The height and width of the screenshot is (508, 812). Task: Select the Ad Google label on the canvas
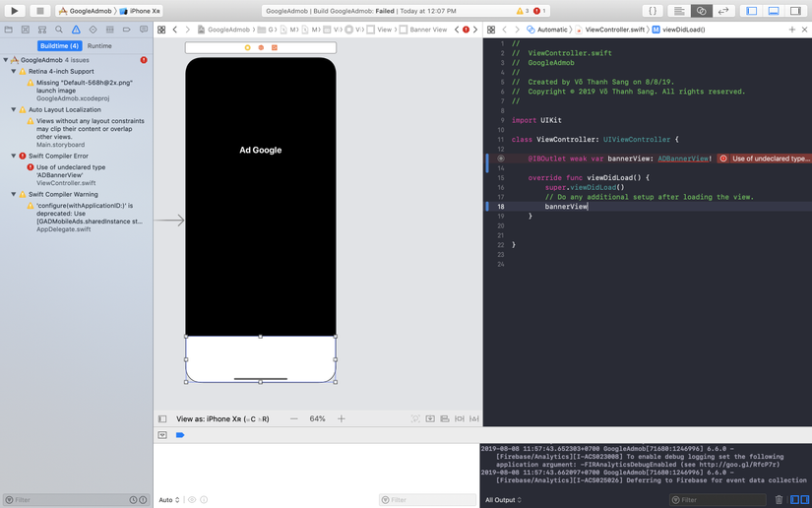(x=261, y=151)
